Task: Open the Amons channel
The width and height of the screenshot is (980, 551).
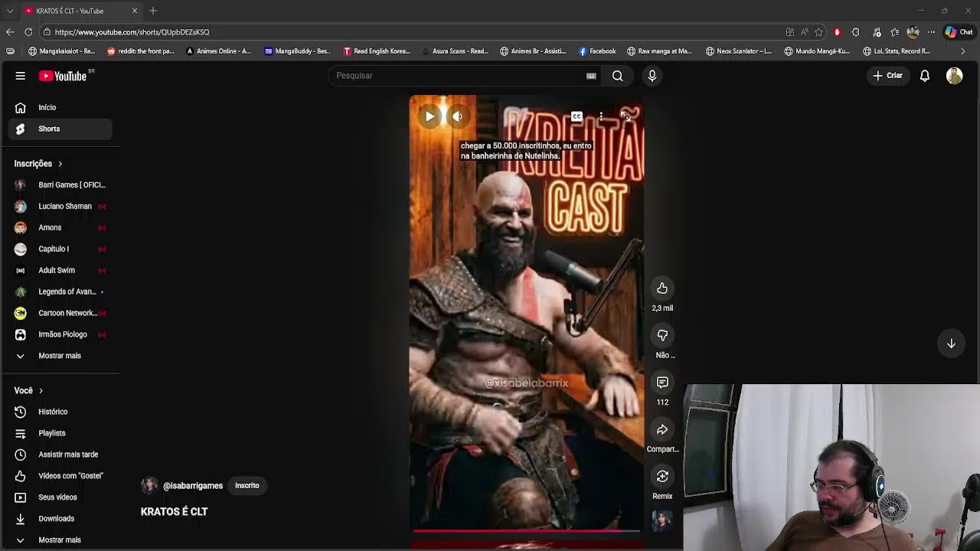Action: [x=60, y=227]
